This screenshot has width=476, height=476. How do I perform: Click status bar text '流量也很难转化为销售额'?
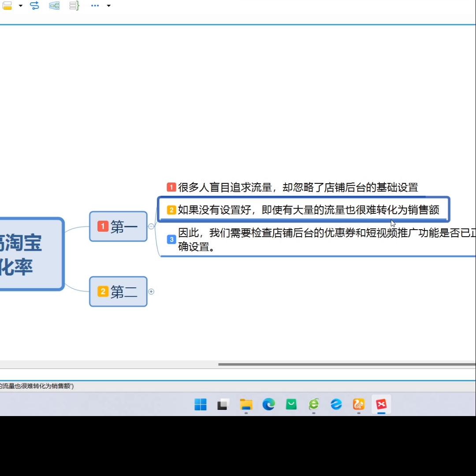pos(37,386)
